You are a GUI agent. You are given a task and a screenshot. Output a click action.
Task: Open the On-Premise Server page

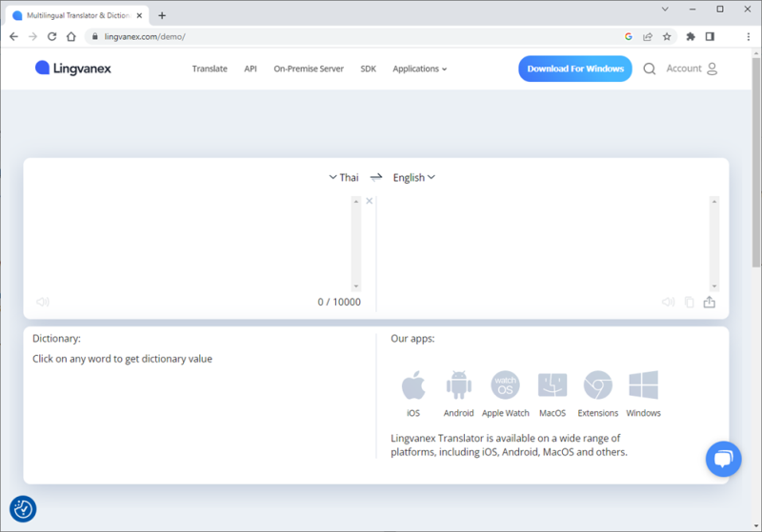tap(309, 69)
